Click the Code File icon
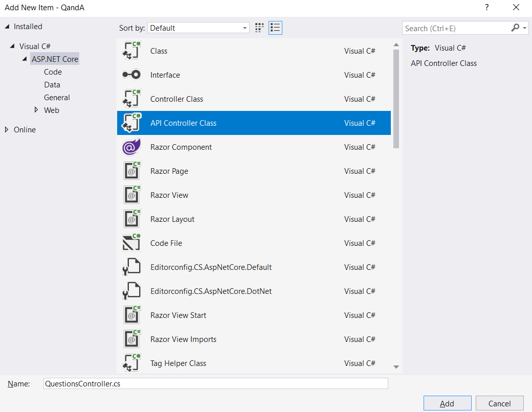Viewport: 532px width, 412px height. 131,243
